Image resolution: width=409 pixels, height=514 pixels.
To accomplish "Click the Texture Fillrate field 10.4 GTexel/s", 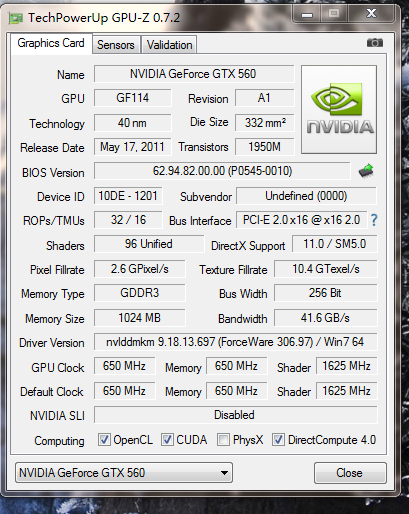I will click(x=326, y=269).
